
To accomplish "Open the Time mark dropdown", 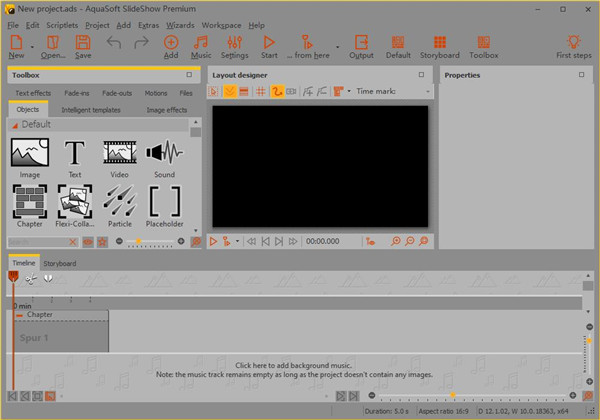I will [x=428, y=91].
